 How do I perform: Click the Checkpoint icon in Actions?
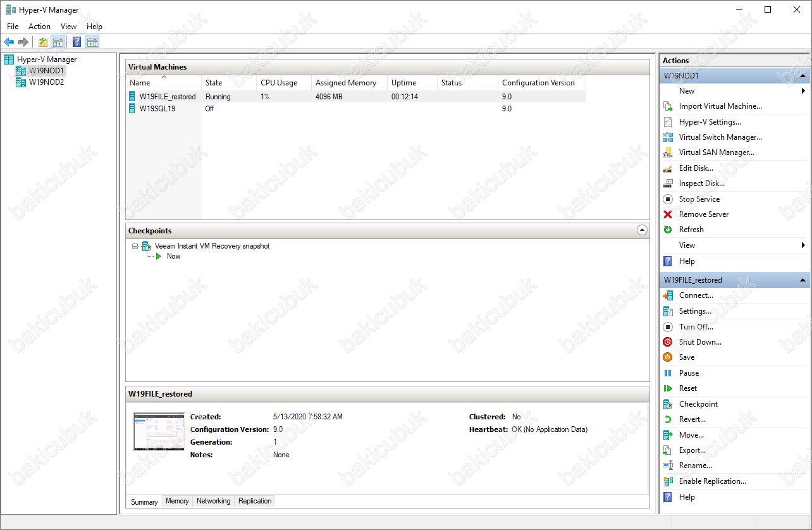[x=667, y=404]
